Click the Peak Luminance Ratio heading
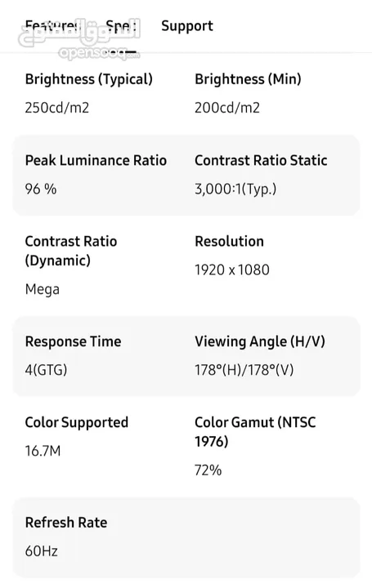 [96, 160]
